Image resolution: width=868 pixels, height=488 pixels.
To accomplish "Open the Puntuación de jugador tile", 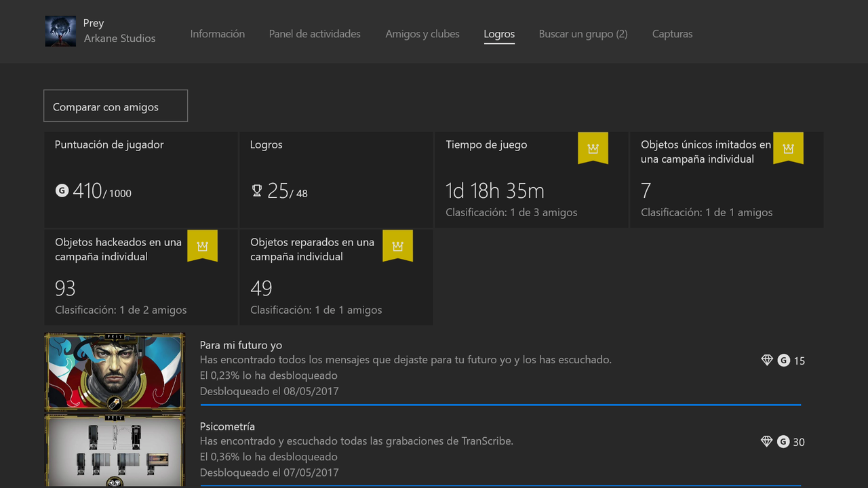I will (x=140, y=180).
